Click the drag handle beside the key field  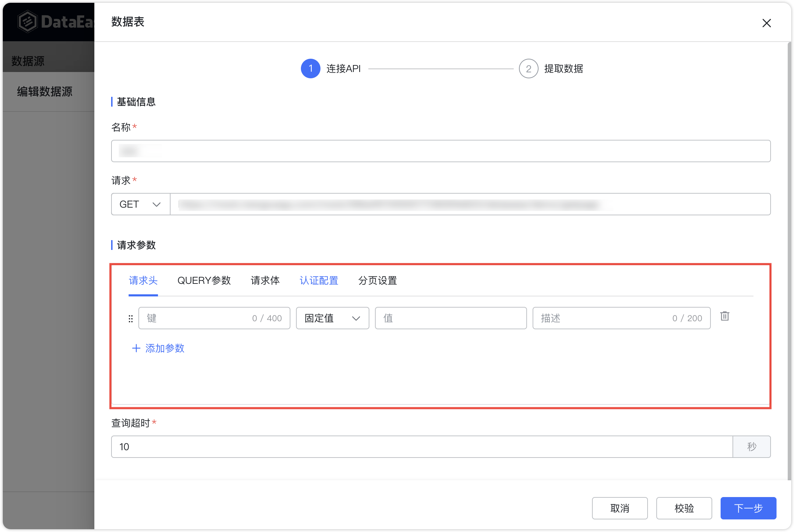coord(131,318)
